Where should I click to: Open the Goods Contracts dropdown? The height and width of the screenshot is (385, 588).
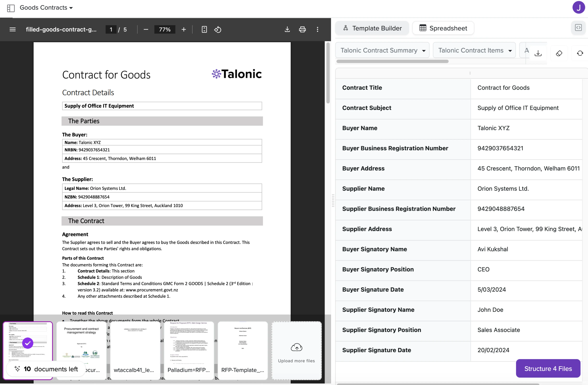pos(46,8)
